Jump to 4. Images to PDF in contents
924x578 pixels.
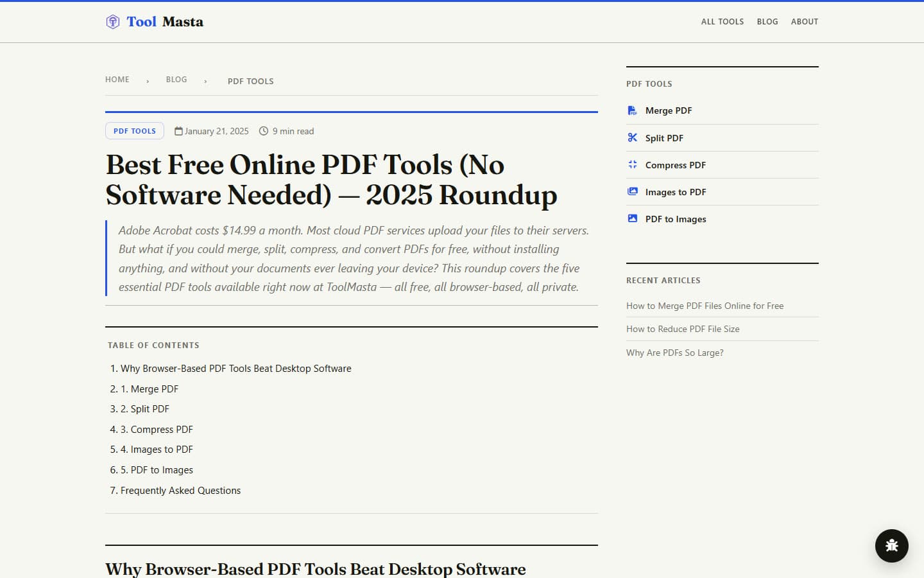[x=157, y=450]
